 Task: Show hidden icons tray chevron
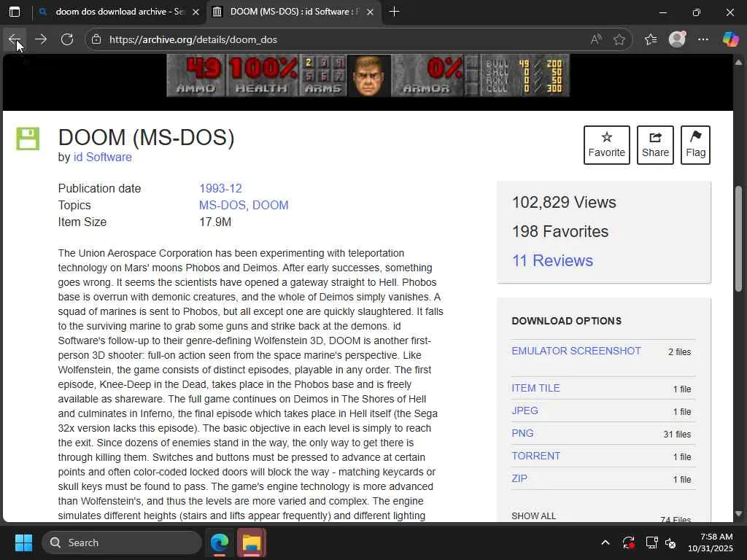pos(605,542)
